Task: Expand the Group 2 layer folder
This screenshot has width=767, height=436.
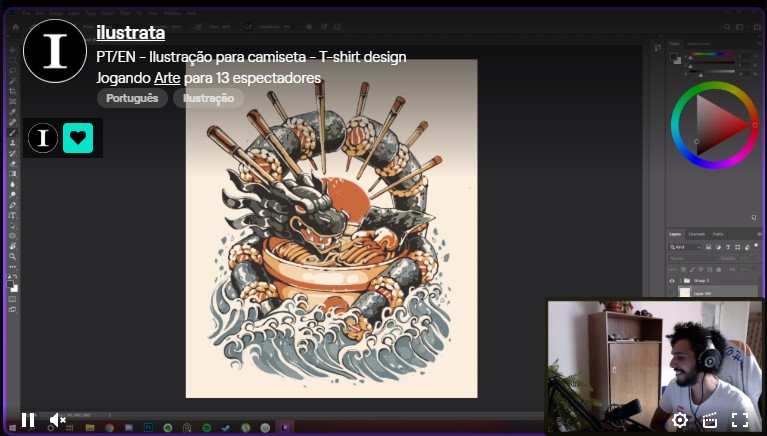Action: [680, 281]
